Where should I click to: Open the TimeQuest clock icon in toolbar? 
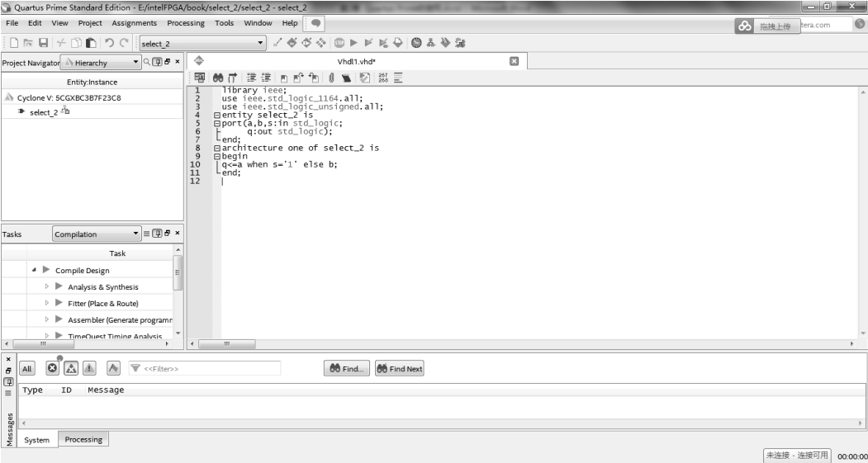[x=416, y=43]
